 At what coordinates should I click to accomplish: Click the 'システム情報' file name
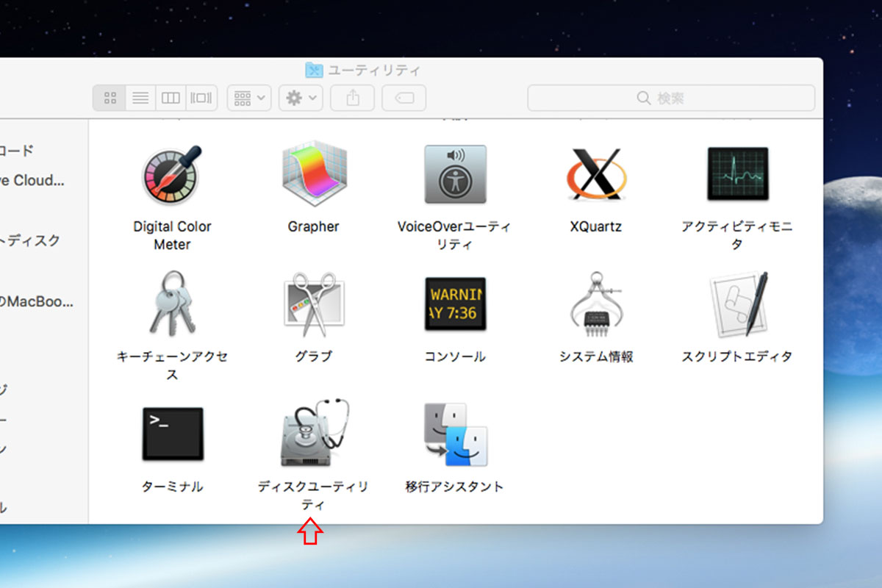click(596, 356)
